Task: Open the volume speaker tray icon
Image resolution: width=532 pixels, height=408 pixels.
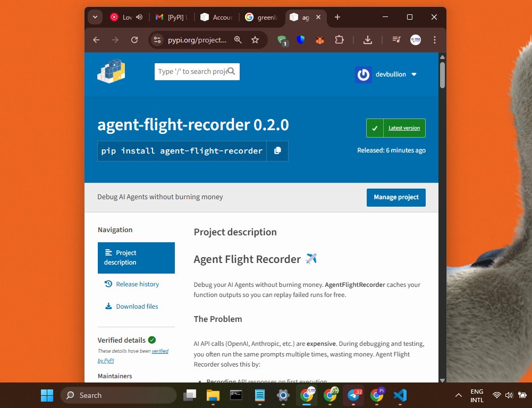Action: coord(509,395)
